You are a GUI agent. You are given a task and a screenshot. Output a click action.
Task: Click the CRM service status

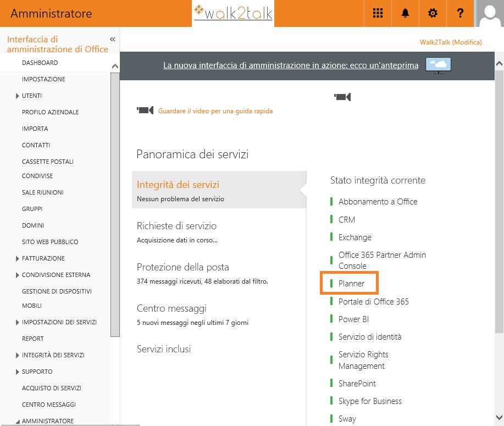tap(346, 219)
